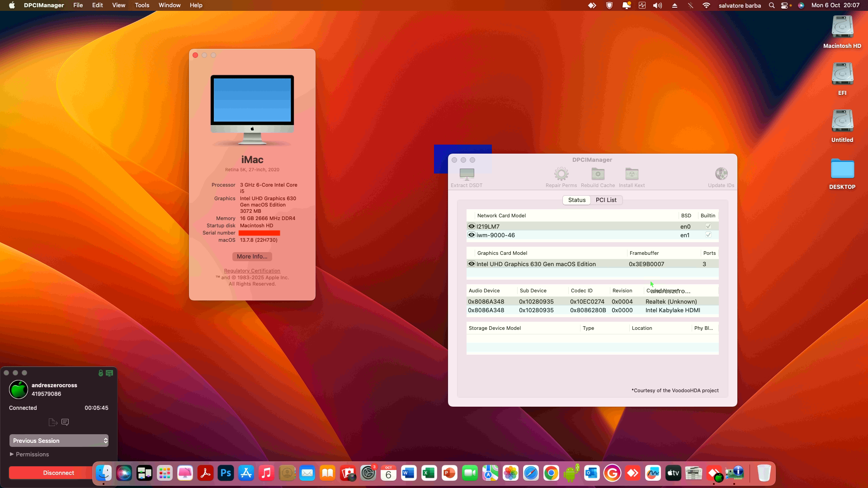The width and height of the screenshot is (868, 488).
Task: Toggle the Builtin checkbox for en0
Action: coord(708,226)
